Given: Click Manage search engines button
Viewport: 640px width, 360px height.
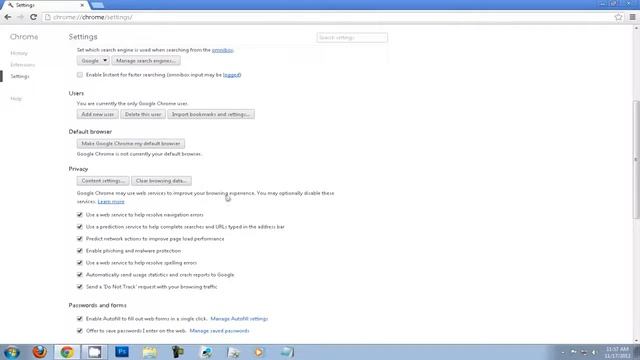Looking at the screenshot, I should pyautogui.click(x=146, y=61).
